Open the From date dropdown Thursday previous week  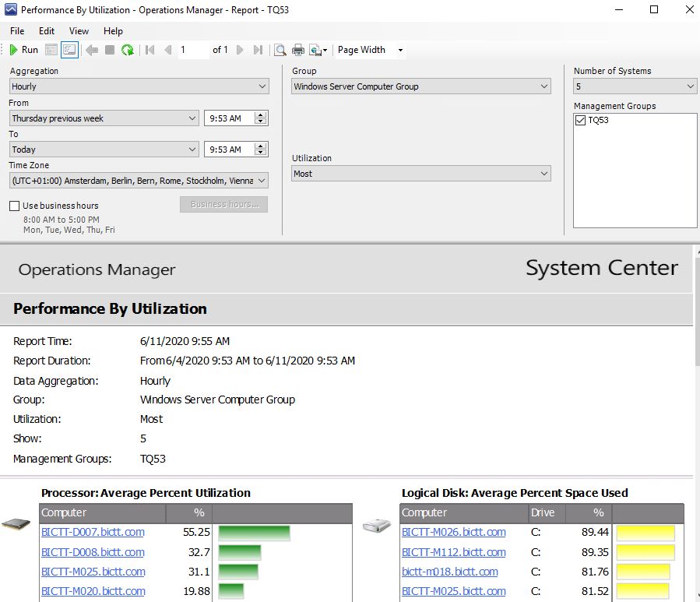pyautogui.click(x=104, y=118)
